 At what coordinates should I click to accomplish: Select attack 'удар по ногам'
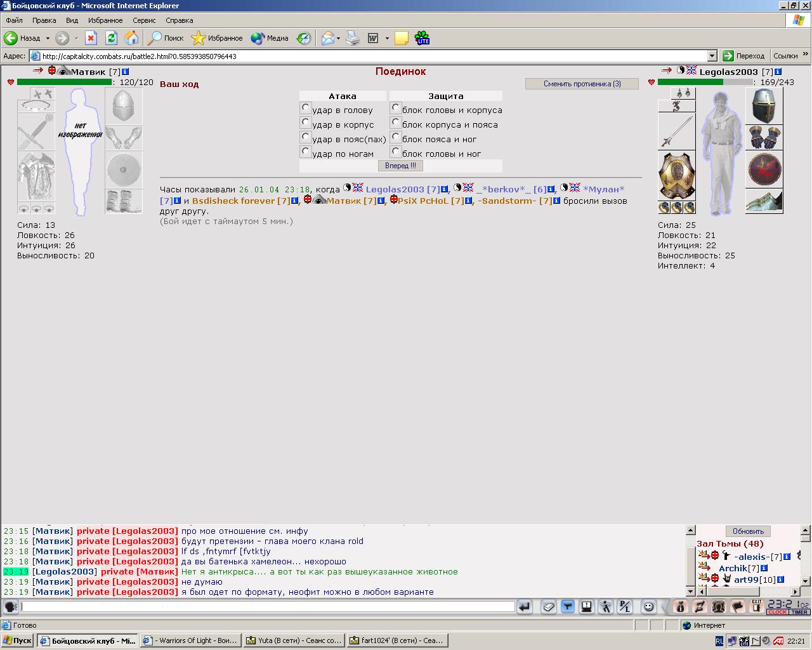tap(306, 152)
